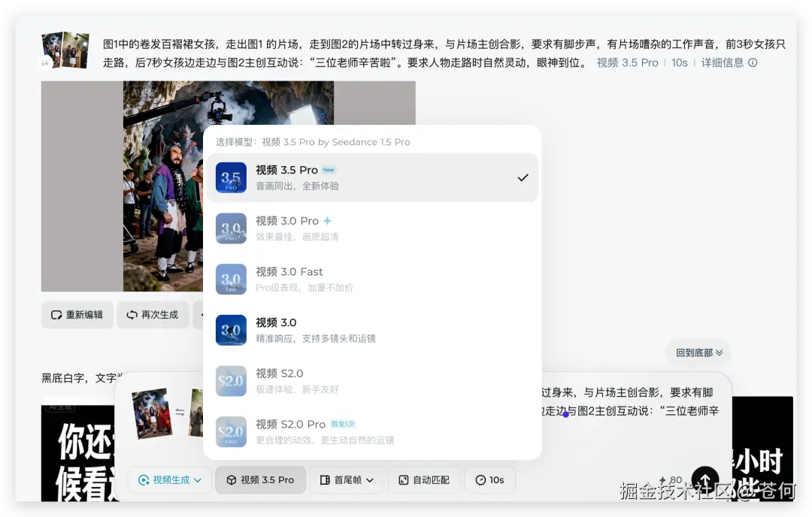Choose the 视频 S2.0 model
The image size is (812, 517).
pos(372,381)
